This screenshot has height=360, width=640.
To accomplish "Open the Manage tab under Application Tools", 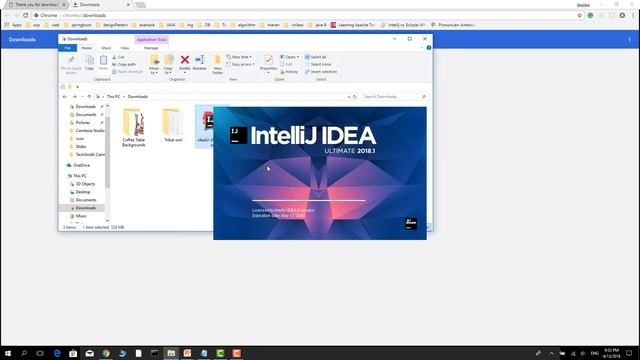I will click(151, 48).
